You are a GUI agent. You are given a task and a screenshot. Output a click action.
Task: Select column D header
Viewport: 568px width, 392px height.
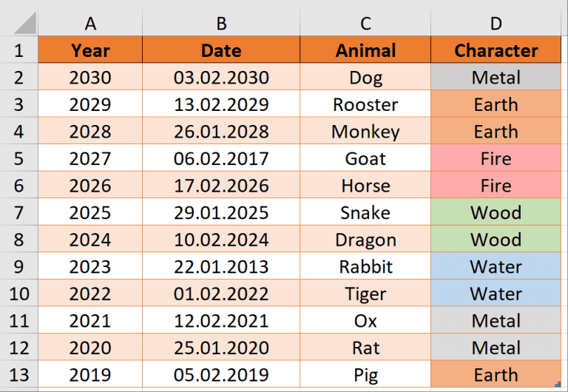(496, 23)
